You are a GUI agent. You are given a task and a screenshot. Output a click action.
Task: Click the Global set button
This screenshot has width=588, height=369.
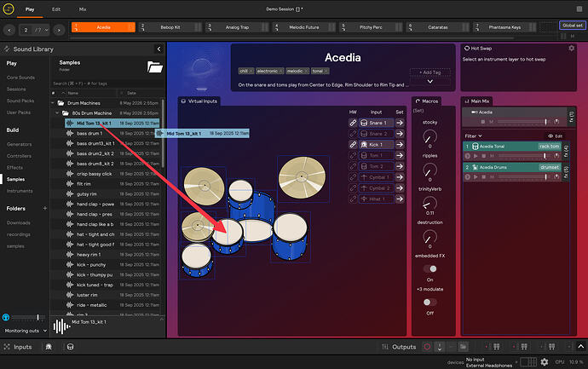(x=573, y=26)
